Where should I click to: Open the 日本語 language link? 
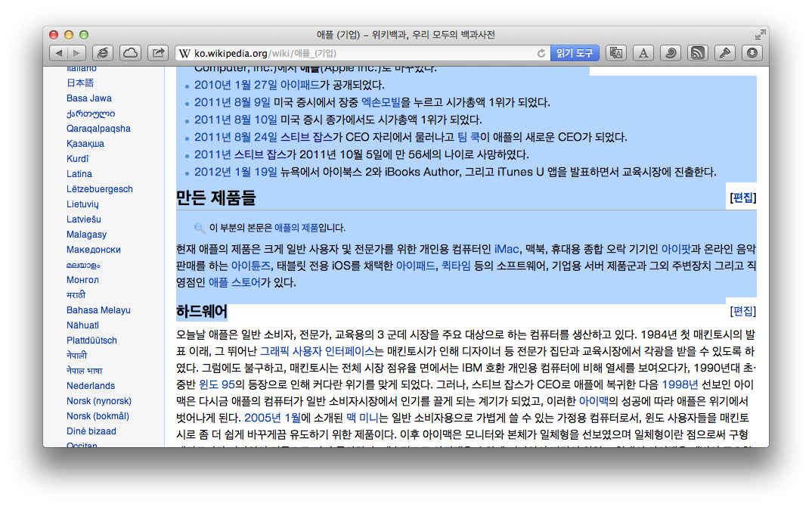(79, 83)
